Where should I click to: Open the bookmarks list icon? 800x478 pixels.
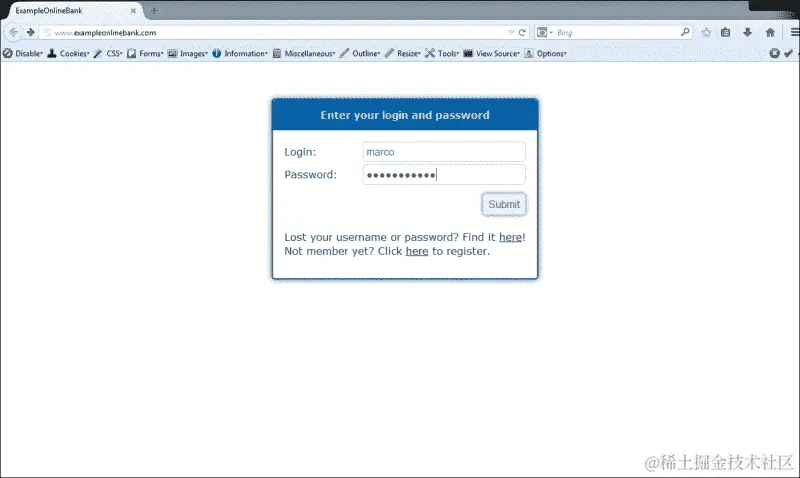pos(726,32)
